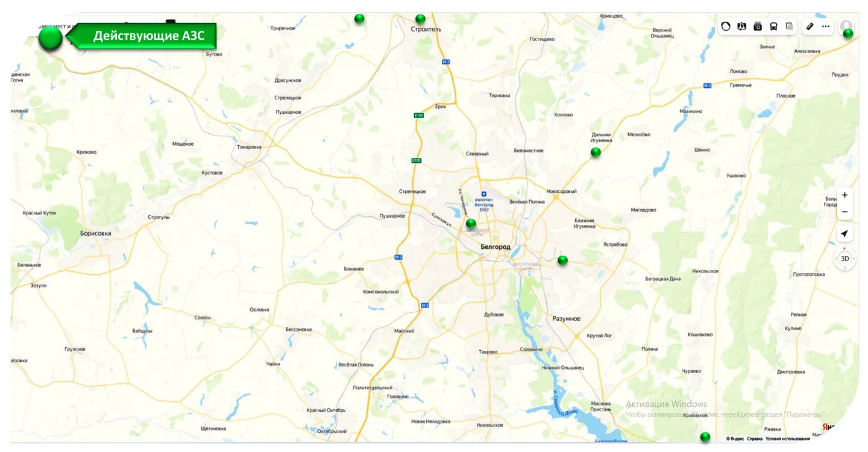The width and height of the screenshot is (868, 452).
Task: Open the user profile avatar
Action: [x=846, y=26]
